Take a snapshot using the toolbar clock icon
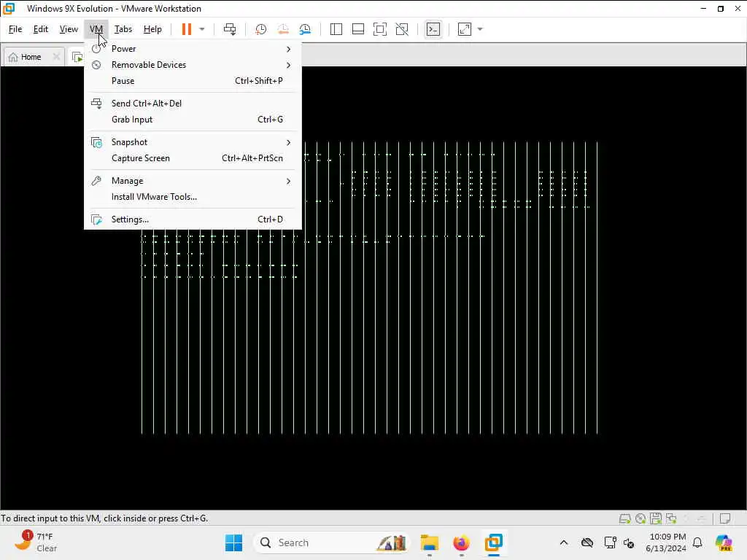747x560 pixels. click(260, 29)
